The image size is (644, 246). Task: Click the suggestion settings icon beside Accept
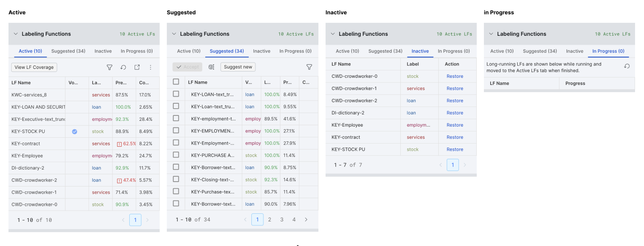(212, 67)
